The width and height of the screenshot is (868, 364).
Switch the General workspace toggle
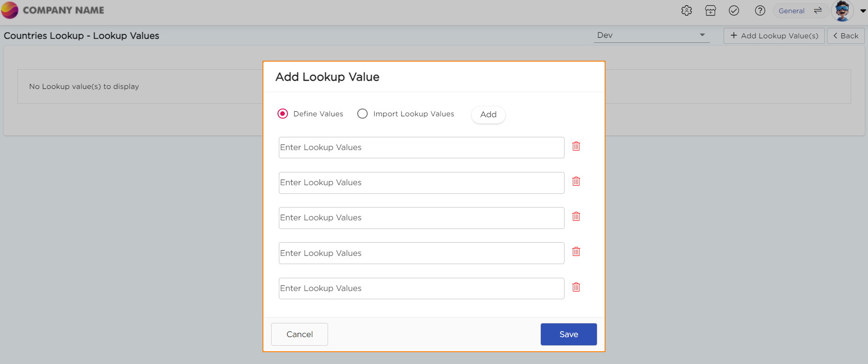click(x=817, y=10)
